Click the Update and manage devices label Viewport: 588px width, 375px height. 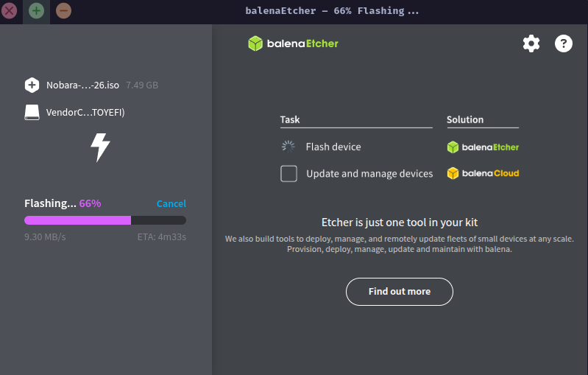point(369,174)
